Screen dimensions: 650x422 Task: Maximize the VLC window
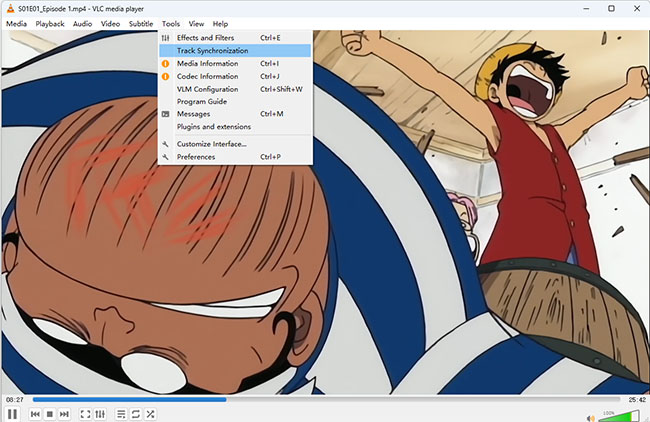click(x=611, y=8)
